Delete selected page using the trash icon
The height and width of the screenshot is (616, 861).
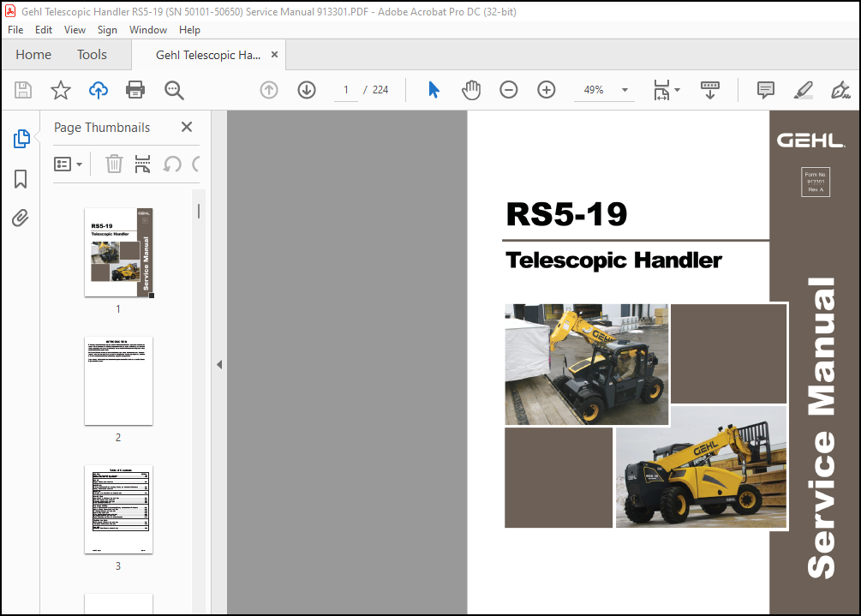point(114,164)
